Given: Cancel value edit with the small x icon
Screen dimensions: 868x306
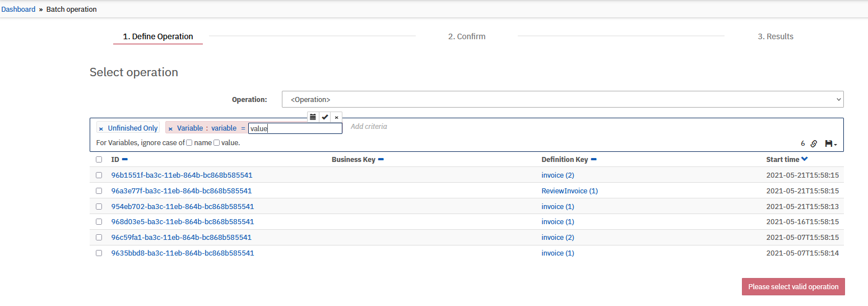Looking at the screenshot, I should click(x=336, y=117).
